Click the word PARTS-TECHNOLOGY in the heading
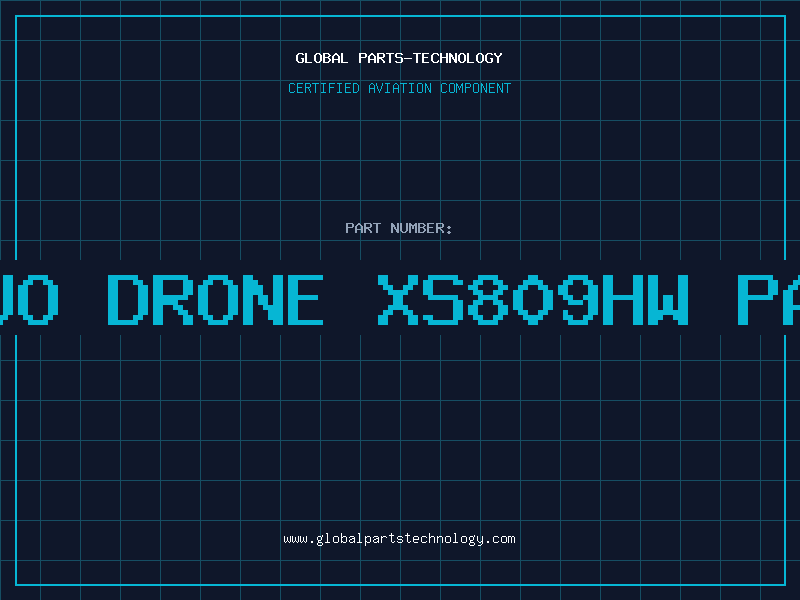Image resolution: width=800 pixels, height=600 pixels. 431,58
